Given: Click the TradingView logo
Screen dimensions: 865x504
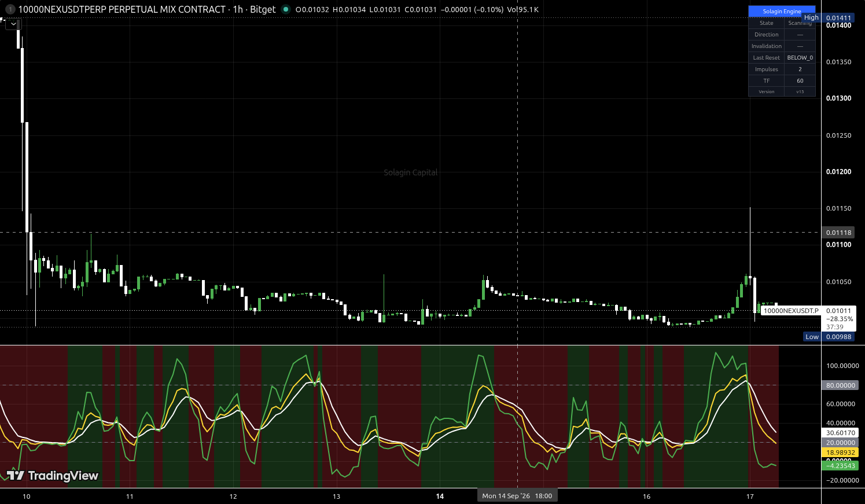Looking at the screenshot, I should (x=53, y=476).
